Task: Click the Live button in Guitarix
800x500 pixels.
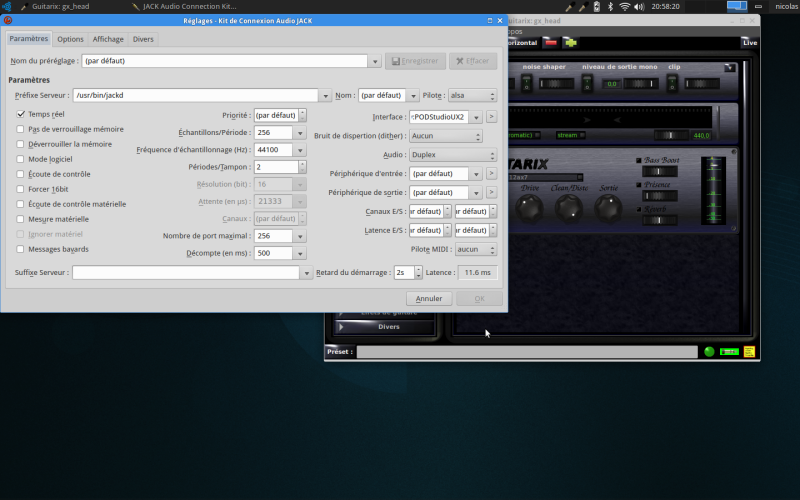Action: pos(749,43)
